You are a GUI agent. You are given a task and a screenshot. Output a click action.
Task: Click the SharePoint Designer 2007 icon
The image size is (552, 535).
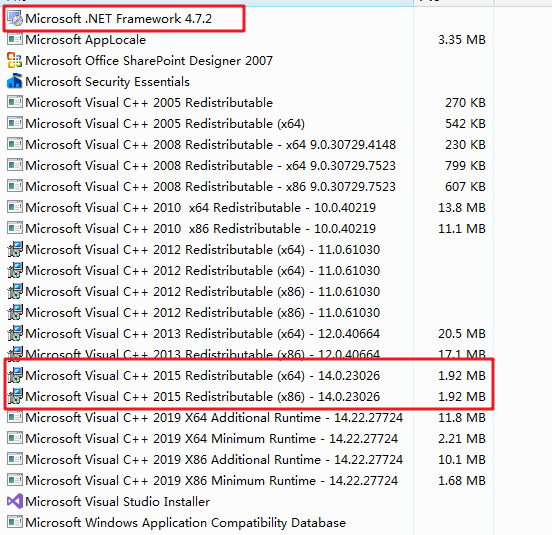point(15,60)
